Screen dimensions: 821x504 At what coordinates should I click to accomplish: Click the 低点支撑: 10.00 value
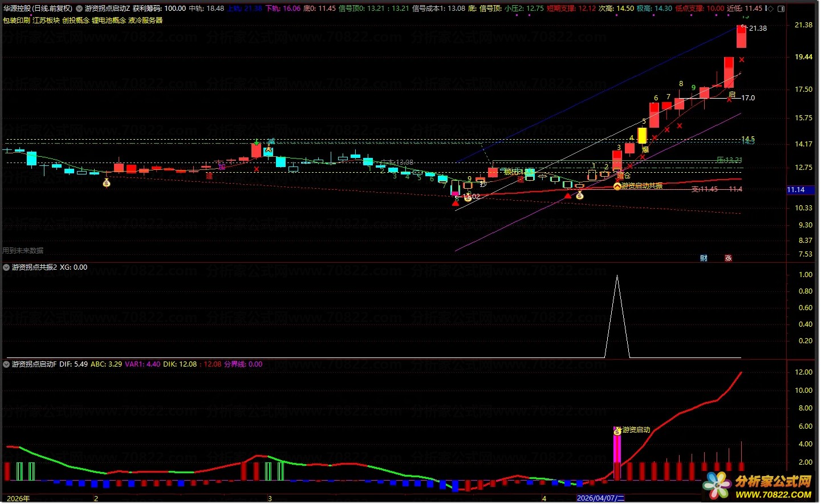point(700,9)
